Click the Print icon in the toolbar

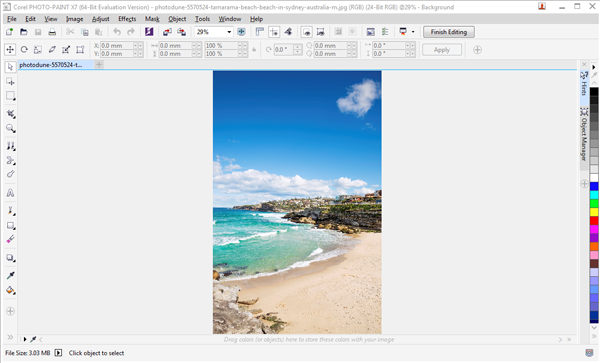click(x=52, y=32)
